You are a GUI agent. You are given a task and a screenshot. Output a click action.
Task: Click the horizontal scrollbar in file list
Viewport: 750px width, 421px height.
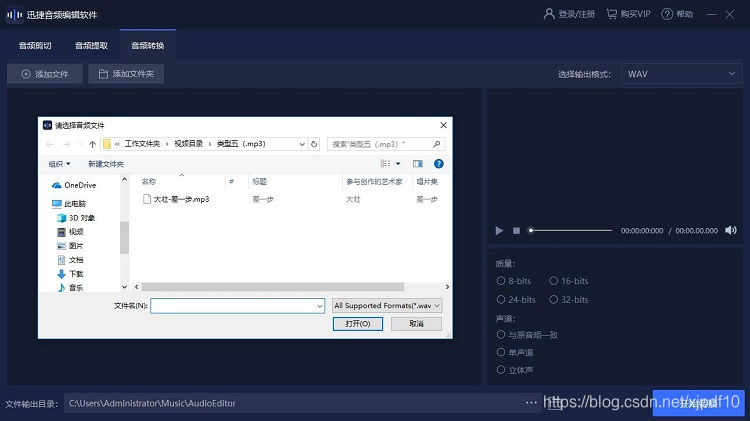[x=273, y=287]
